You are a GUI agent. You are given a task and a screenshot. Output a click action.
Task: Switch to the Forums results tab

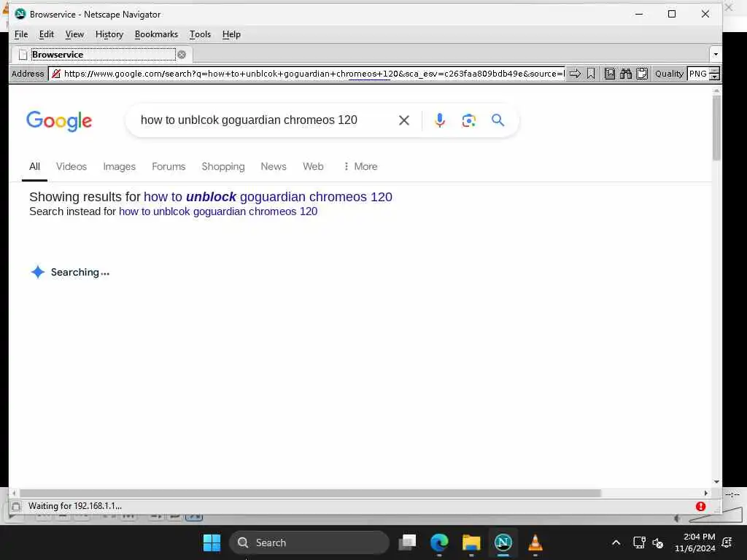(x=169, y=166)
